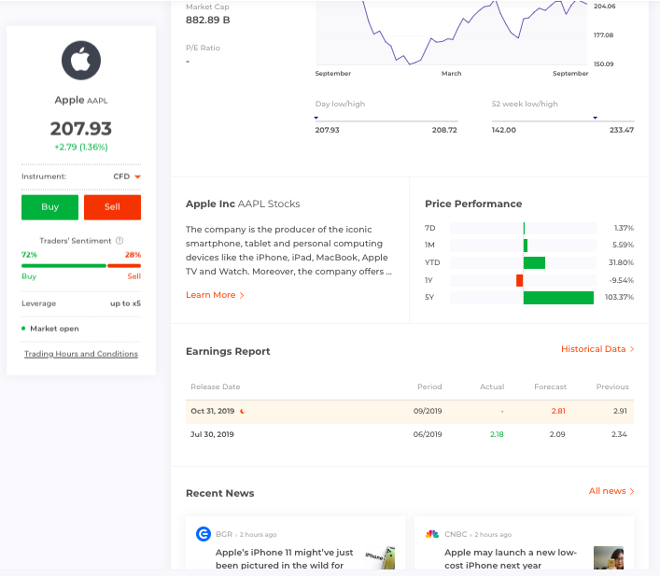The image size is (660, 576).
Task: Click the green Buy button
Action: pos(50,207)
